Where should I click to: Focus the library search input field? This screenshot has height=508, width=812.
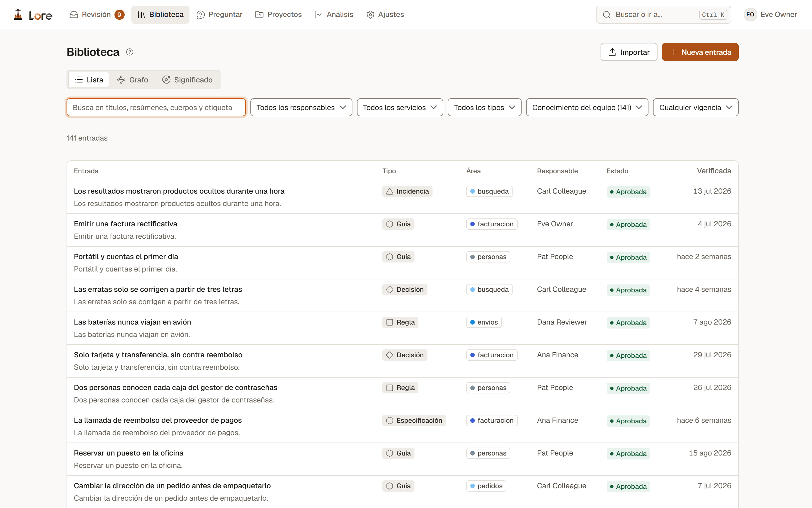pyautogui.click(x=156, y=108)
